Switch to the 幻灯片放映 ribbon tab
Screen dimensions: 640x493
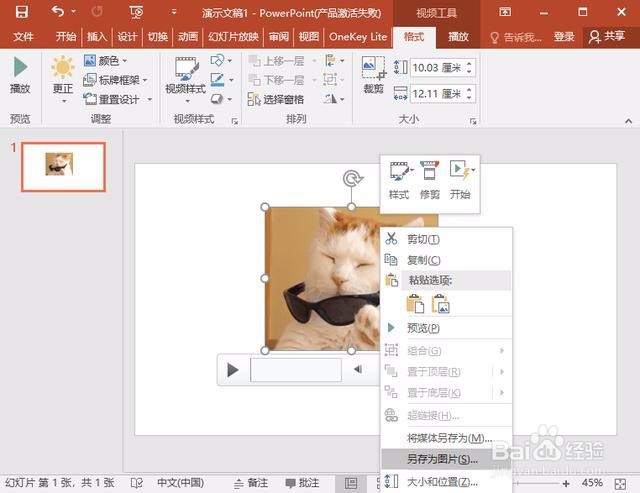pos(233,37)
